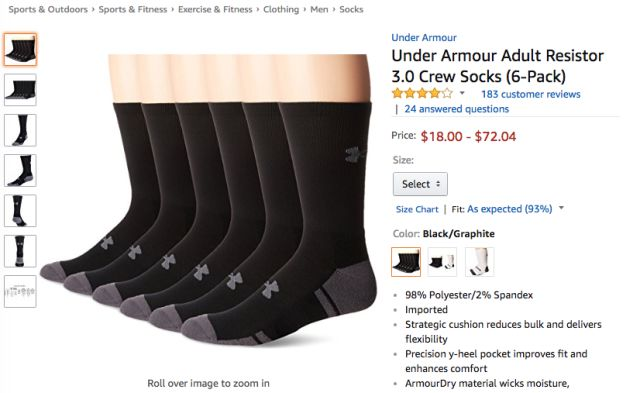Image resolution: width=640 pixels, height=393 pixels.
Task: Choose the white socks color swatch
Action: pos(480,262)
